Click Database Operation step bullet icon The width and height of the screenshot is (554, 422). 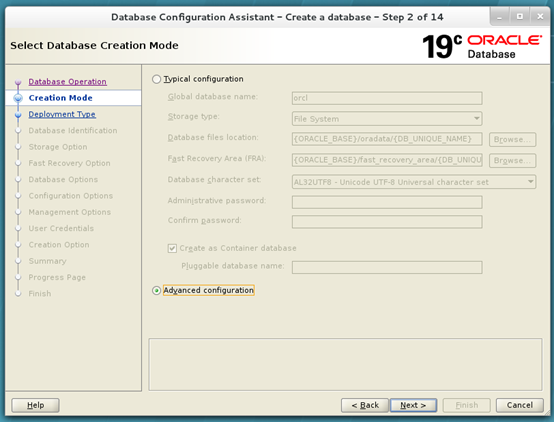(18, 82)
